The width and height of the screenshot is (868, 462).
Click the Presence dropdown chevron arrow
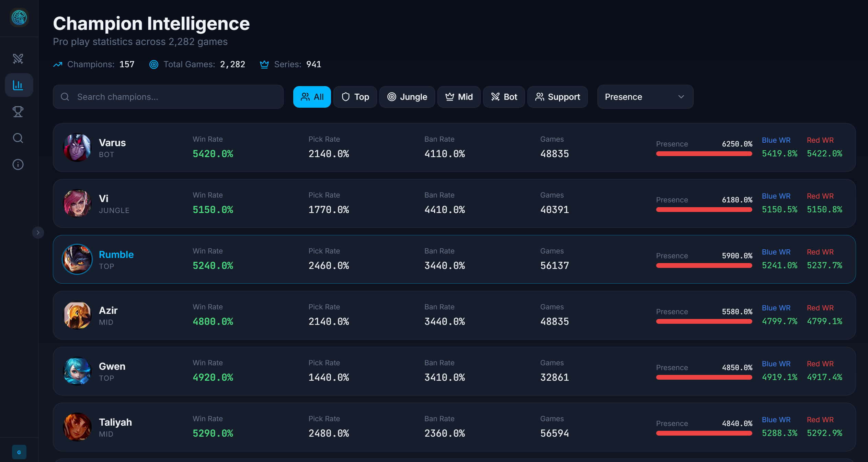(681, 97)
